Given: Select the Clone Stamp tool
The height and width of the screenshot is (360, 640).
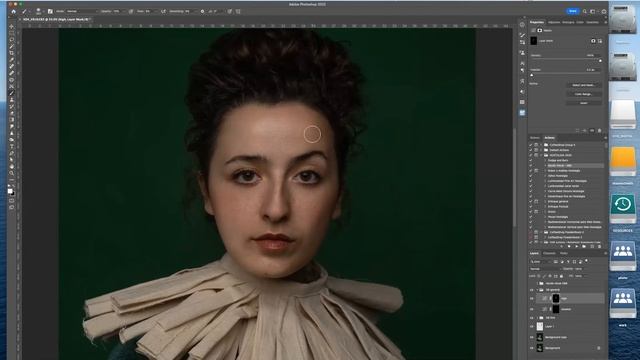Looking at the screenshot, I should pyautogui.click(x=11, y=100).
